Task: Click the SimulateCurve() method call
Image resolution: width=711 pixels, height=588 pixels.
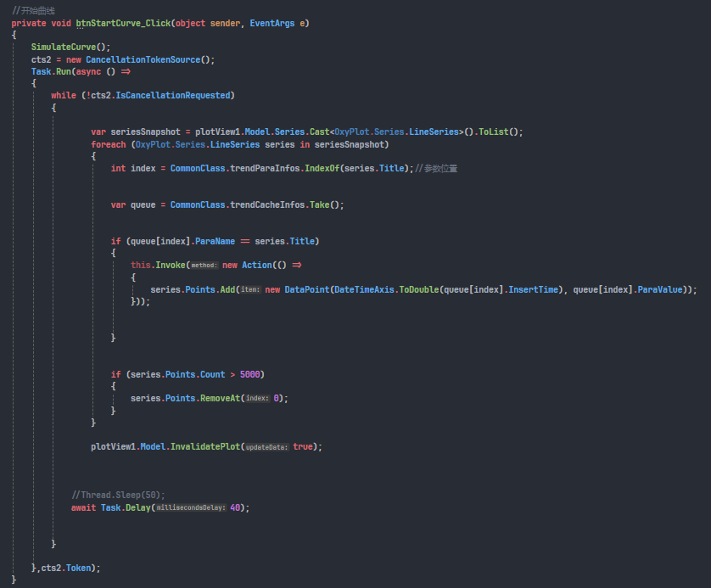Action: (68, 48)
